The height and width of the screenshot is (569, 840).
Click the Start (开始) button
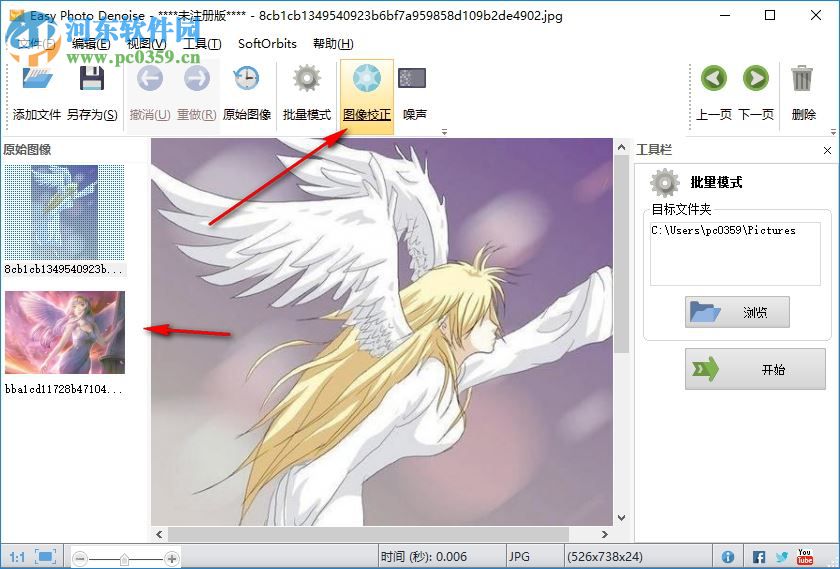tap(755, 369)
